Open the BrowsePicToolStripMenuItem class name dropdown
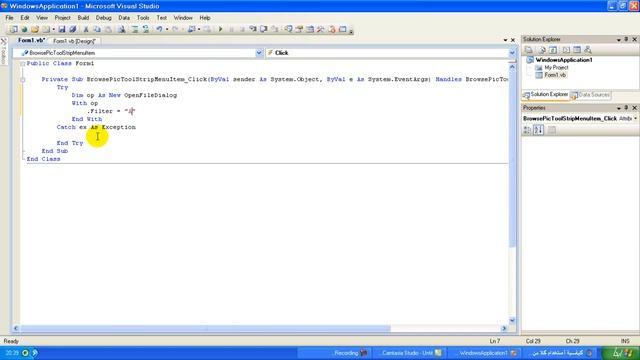The image size is (640, 360). tap(259, 53)
